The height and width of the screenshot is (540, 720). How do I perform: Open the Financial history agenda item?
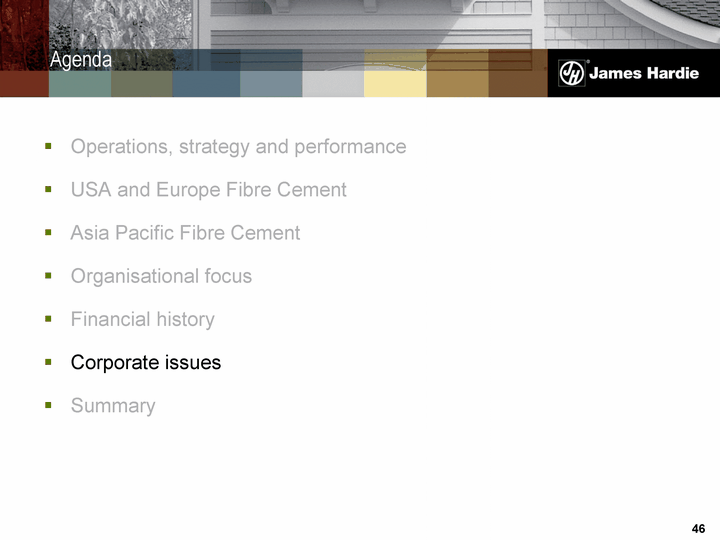point(142,320)
